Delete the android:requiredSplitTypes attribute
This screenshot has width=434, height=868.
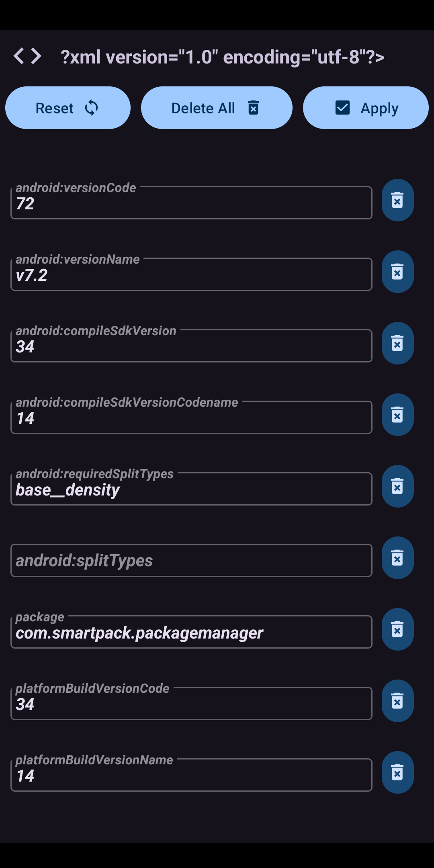[397, 486]
